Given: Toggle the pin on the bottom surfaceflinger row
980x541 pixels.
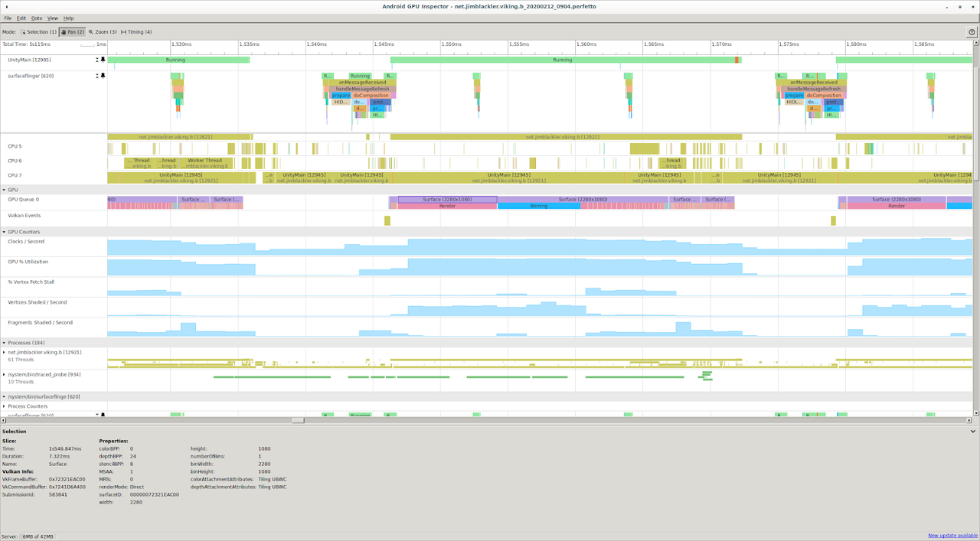Looking at the screenshot, I should pyautogui.click(x=103, y=415).
